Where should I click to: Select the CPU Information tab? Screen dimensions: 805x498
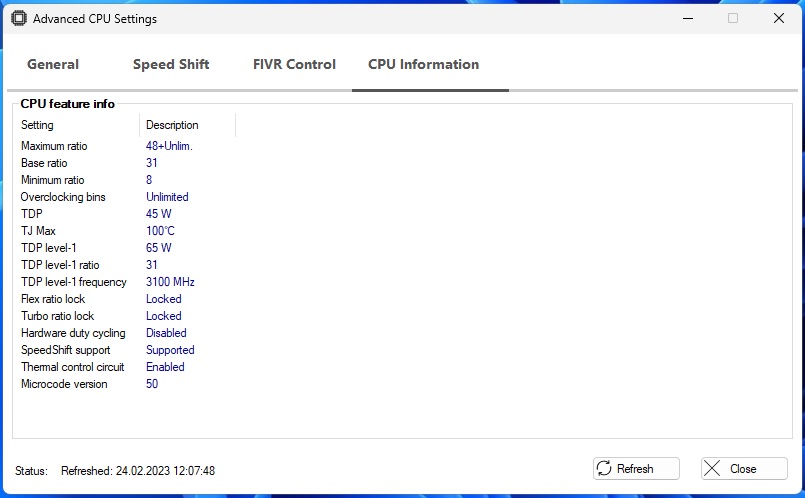423,64
